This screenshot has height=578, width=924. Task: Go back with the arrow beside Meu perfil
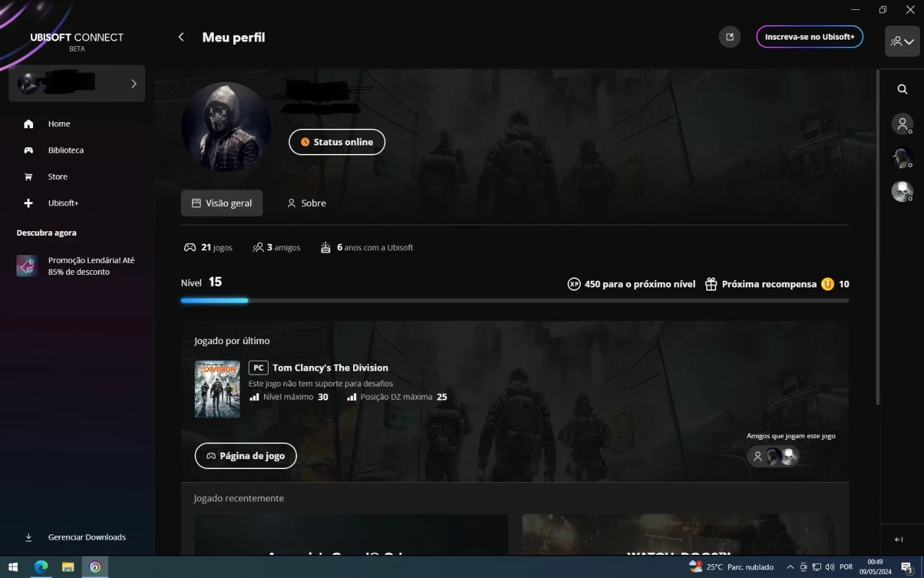[181, 37]
